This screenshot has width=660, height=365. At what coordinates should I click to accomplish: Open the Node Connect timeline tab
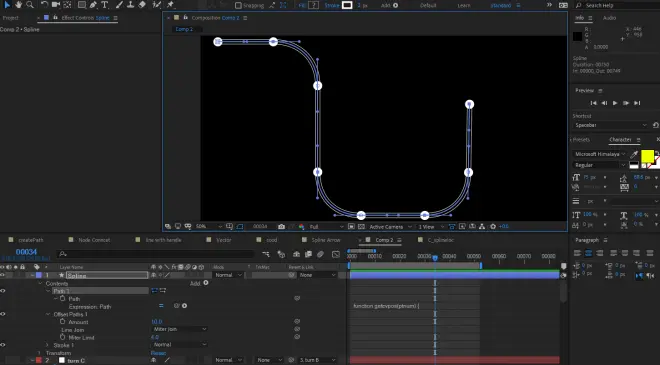[x=94, y=240]
